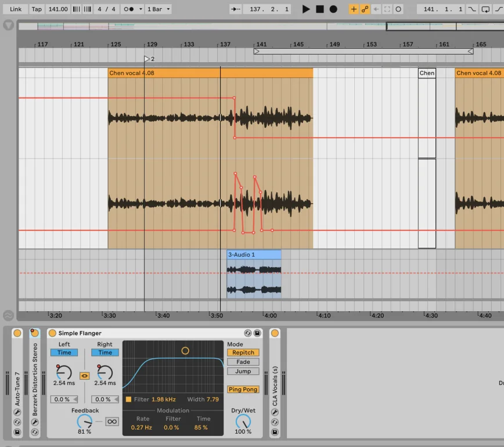Click the overview fold triangle icon

(9, 25)
